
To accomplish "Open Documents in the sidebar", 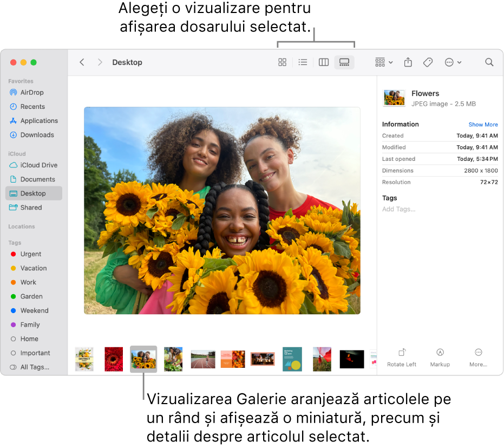I will 34,179.
